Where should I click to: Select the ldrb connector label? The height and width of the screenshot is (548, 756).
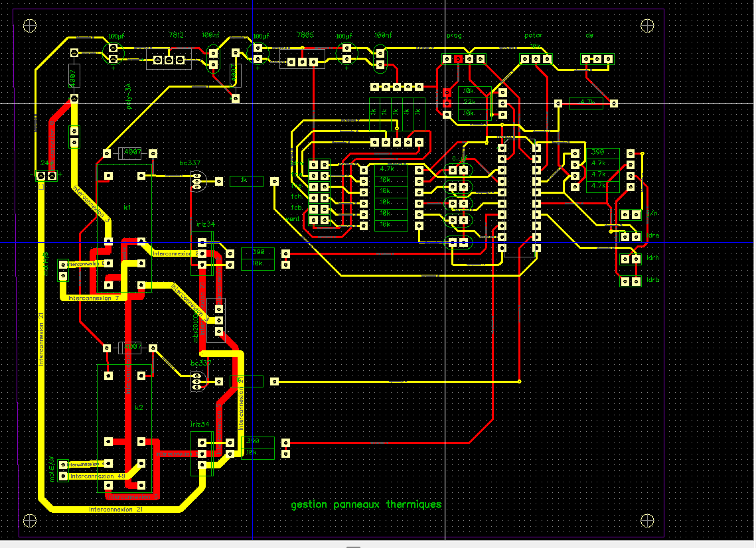click(x=653, y=280)
